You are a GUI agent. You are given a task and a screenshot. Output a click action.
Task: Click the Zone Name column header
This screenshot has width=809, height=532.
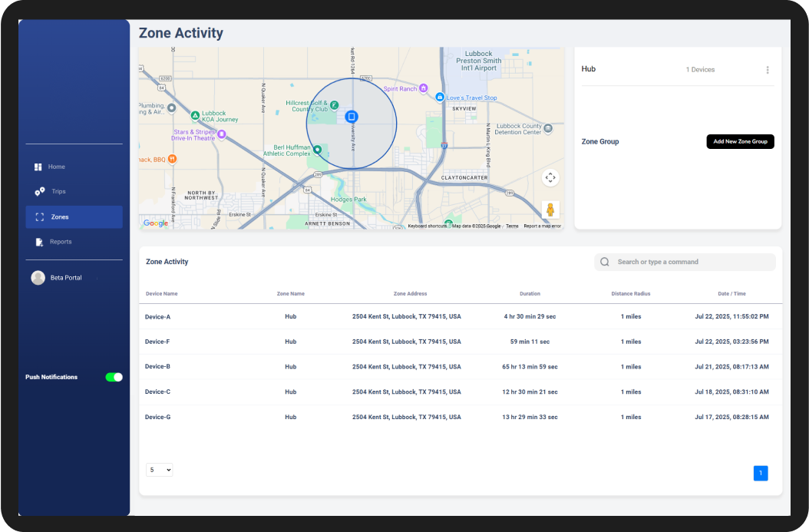tap(290, 293)
